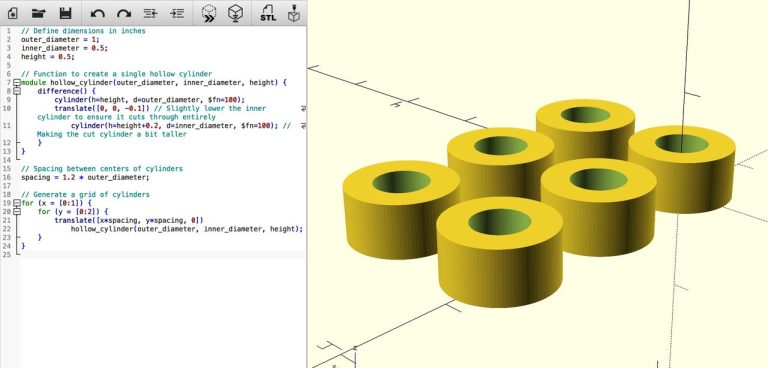Send the design to 3D print

coord(293,14)
